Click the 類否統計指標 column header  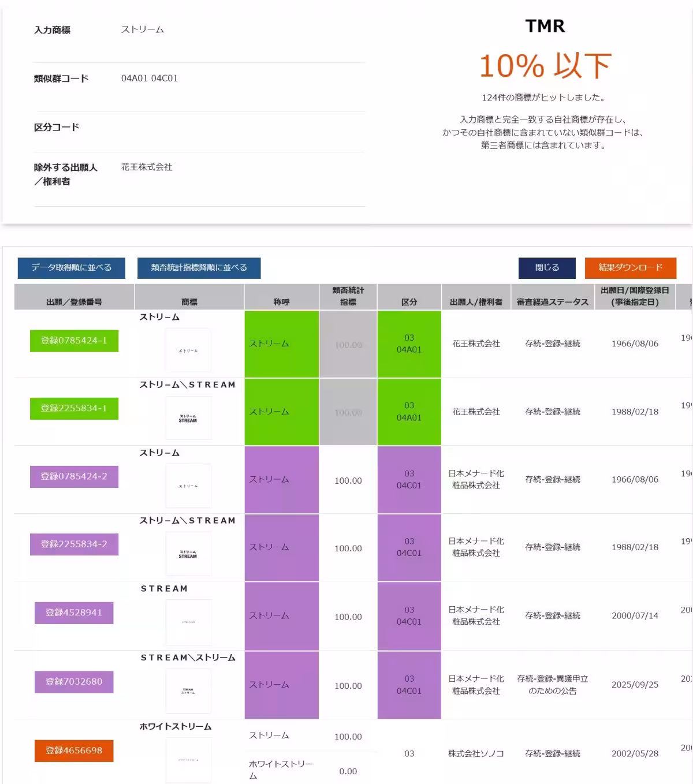pos(348,297)
